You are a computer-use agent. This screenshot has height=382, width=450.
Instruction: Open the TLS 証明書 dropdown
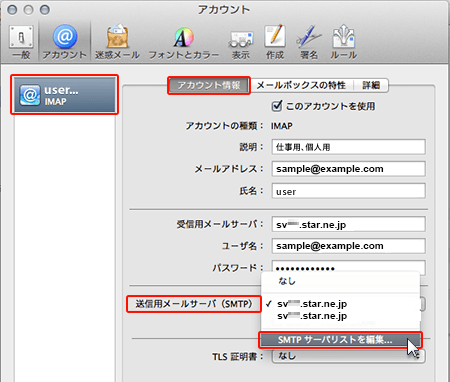pyautogui.click(x=348, y=356)
